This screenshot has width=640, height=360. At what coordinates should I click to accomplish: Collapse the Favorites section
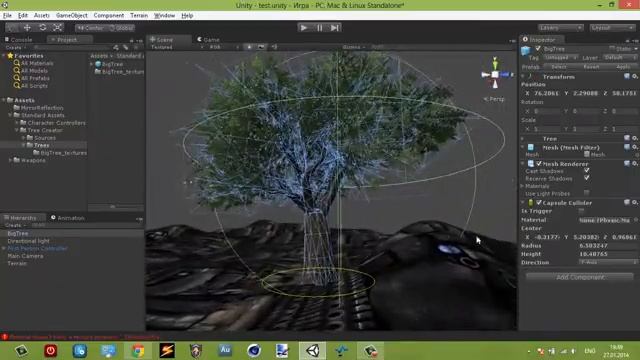pyautogui.click(x=4, y=56)
